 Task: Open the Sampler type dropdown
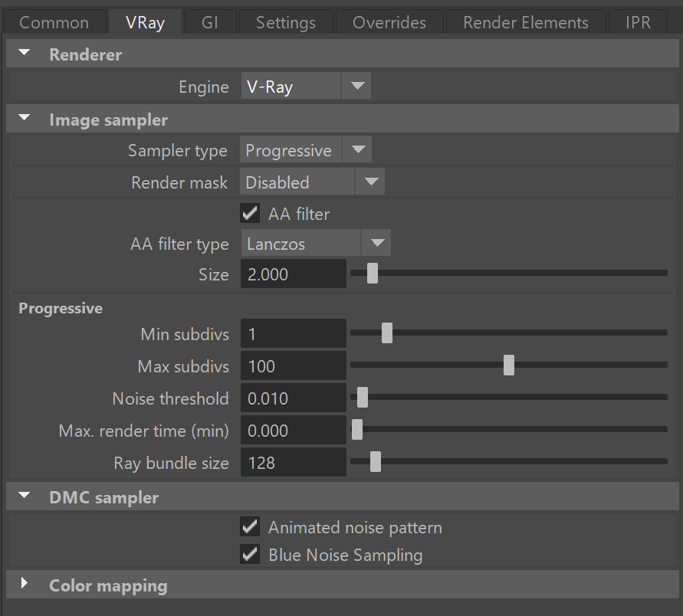(306, 149)
